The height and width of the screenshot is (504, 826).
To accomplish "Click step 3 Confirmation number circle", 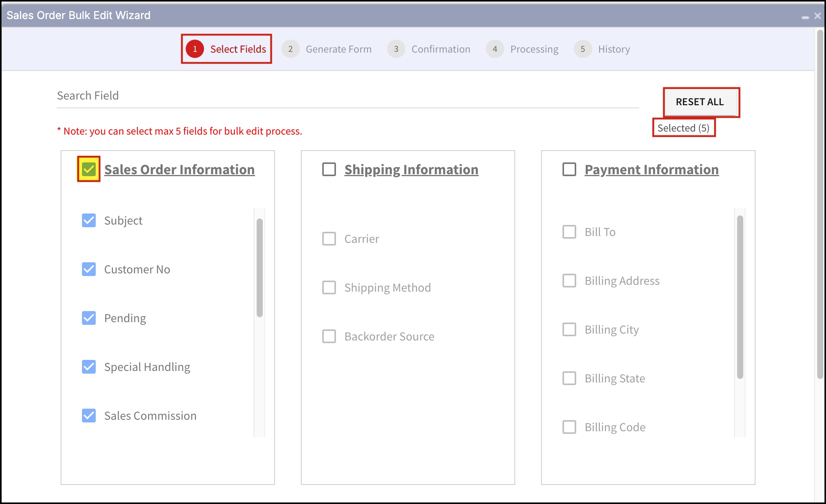I will coord(396,49).
